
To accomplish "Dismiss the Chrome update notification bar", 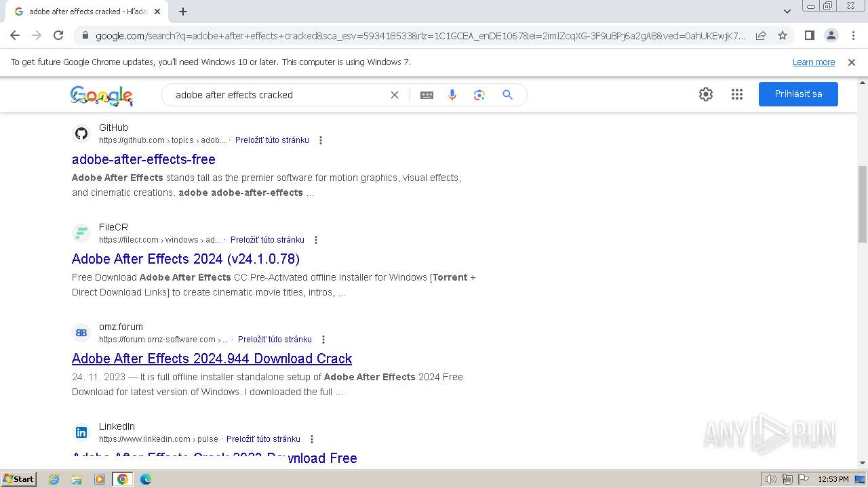I will pyautogui.click(x=852, y=62).
